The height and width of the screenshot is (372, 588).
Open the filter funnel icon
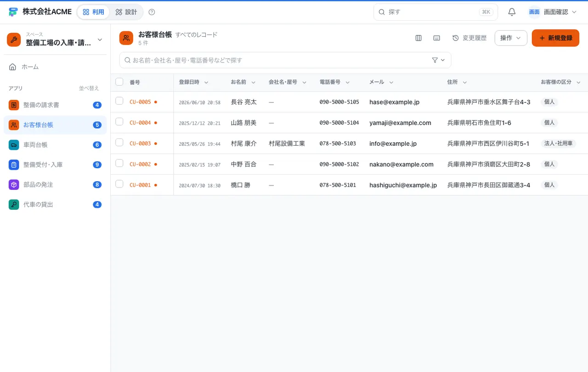(435, 60)
